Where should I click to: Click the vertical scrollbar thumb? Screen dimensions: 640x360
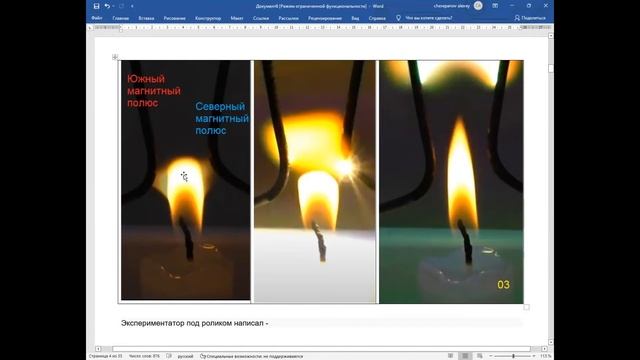pyautogui.click(x=551, y=68)
